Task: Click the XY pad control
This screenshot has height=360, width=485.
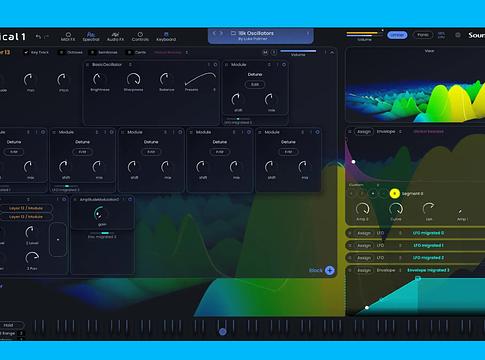Action: 58,239
